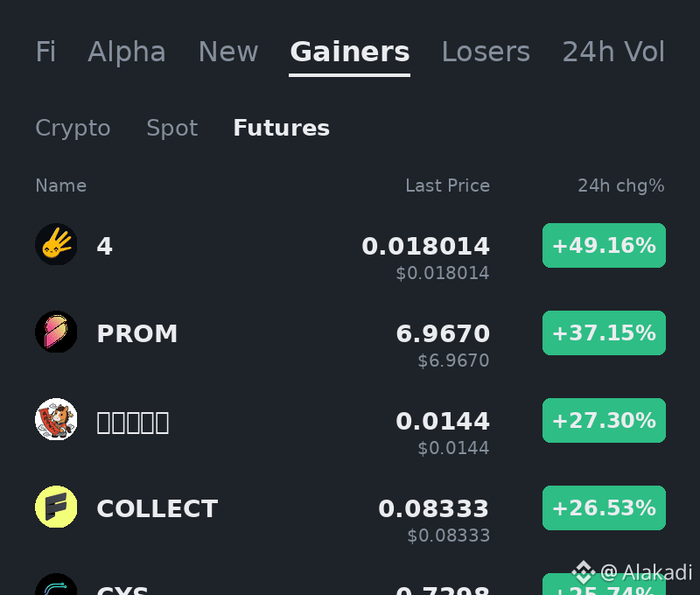This screenshot has width=700, height=595.
Task: Select the Alpha tab
Action: coord(127,52)
